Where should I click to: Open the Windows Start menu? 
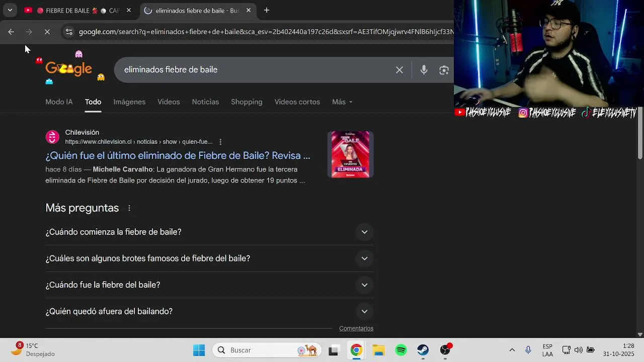199,350
